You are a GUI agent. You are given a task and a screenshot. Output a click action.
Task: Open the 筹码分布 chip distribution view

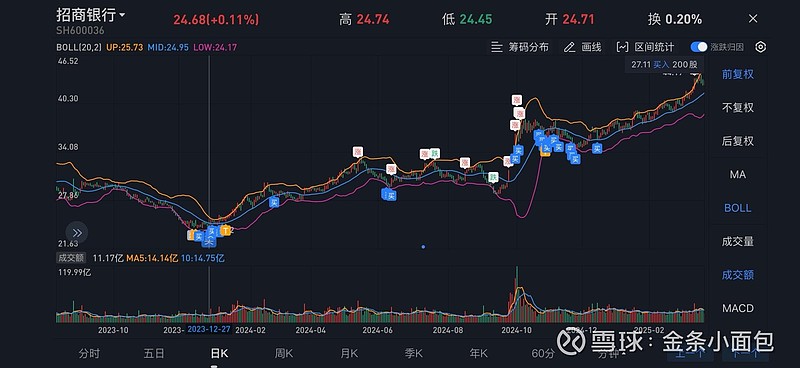(520, 47)
